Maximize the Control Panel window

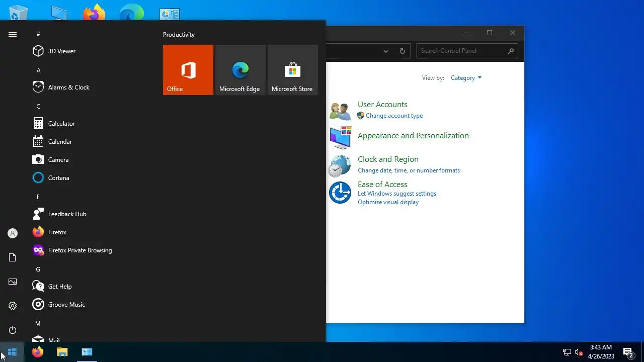coord(490,33)
